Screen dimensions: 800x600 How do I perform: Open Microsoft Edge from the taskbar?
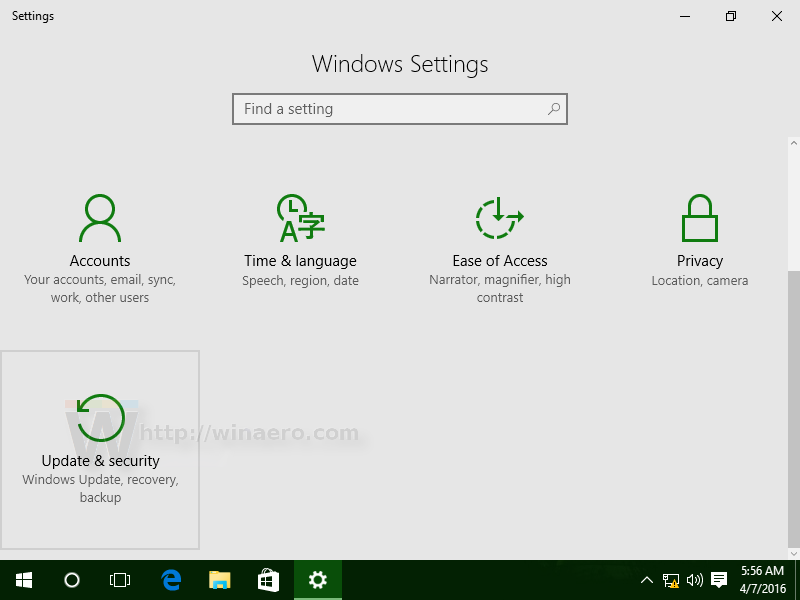[171, 580]
